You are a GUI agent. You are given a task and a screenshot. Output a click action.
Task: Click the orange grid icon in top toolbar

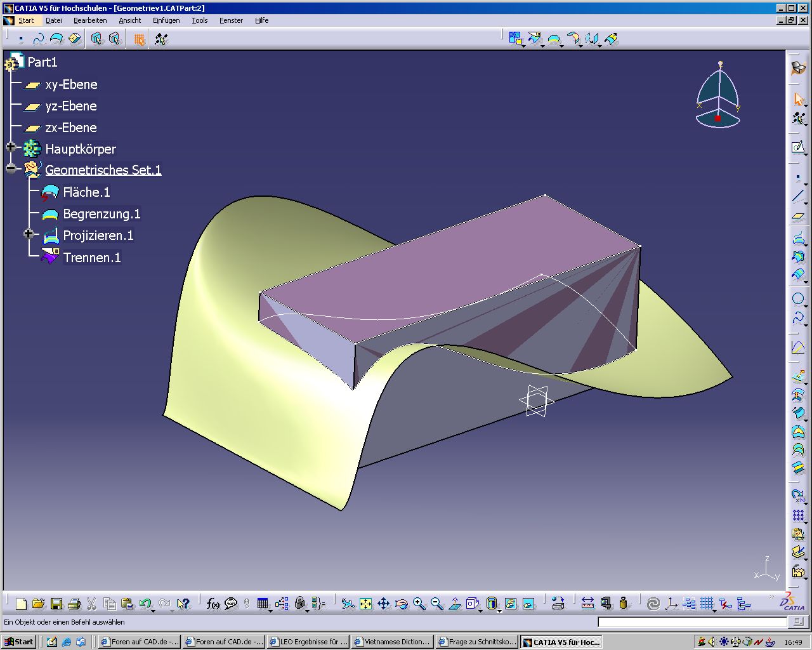coord(139,39)
